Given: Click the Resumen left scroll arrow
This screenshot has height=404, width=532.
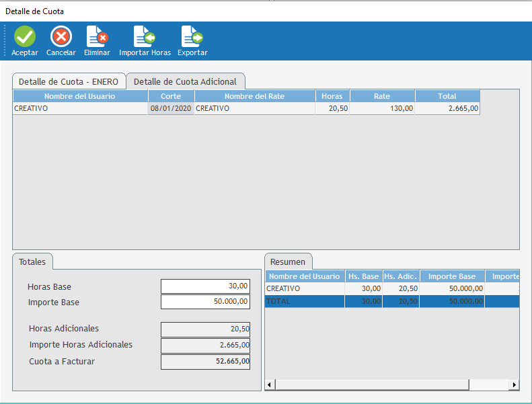Looking at the screenshot, I should click(x=270, y=385).
